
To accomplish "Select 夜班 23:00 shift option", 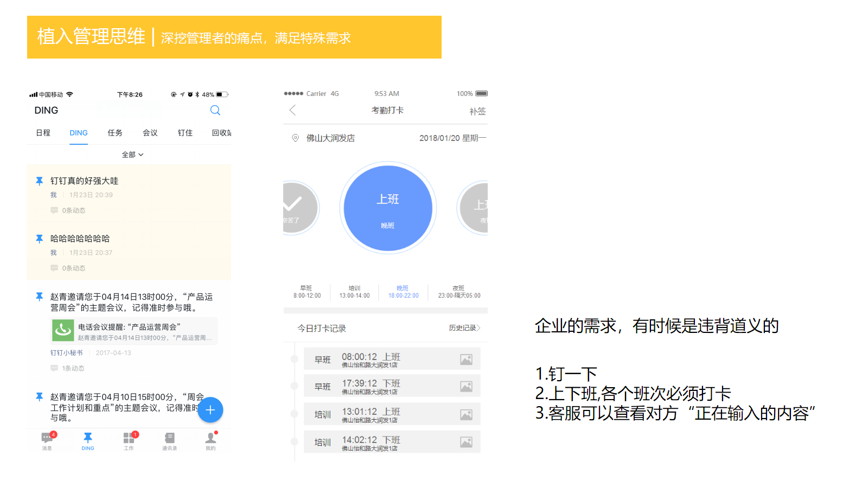I will pos(459,292).
